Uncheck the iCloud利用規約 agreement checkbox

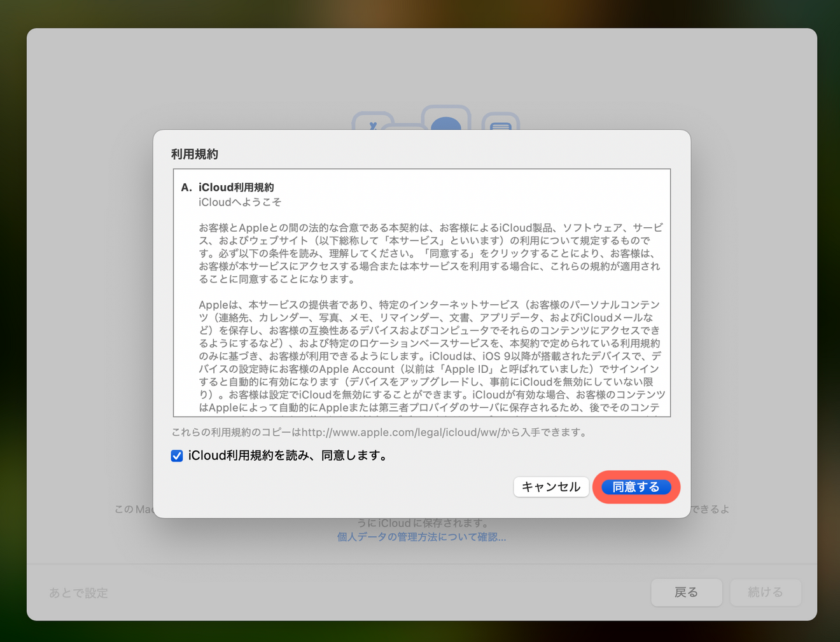[177, 456]
